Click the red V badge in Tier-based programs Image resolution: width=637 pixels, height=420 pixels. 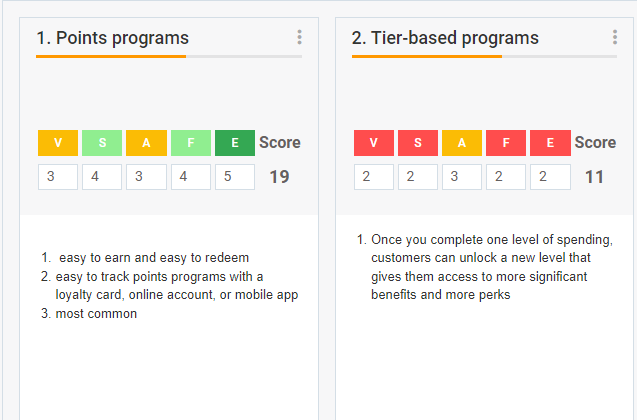click(x=373, y=143)
